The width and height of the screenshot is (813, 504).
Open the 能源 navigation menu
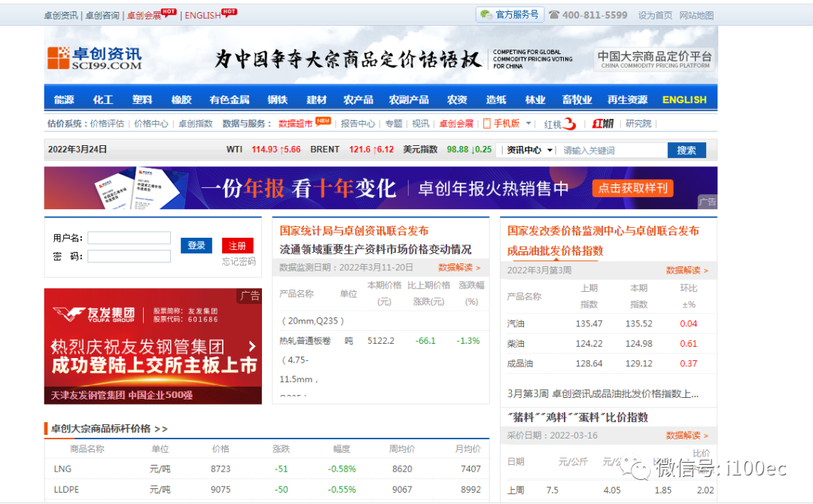(x=64, y=99)
